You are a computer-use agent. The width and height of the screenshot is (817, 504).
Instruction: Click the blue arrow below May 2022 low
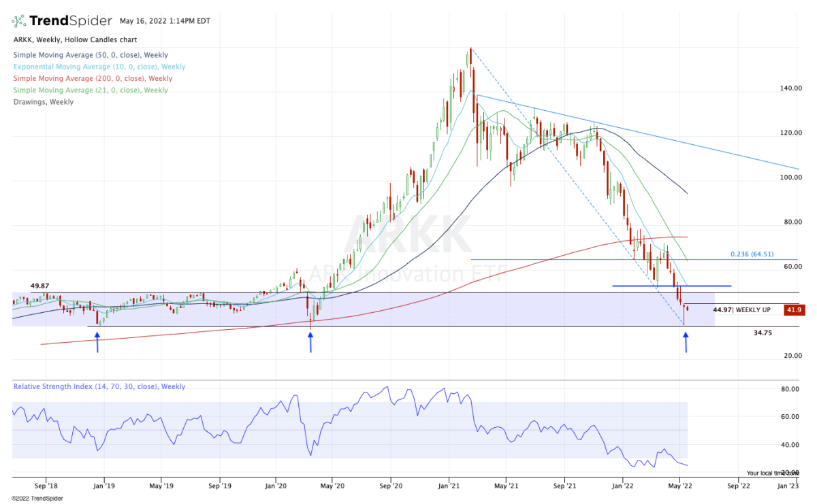[686, 341]
